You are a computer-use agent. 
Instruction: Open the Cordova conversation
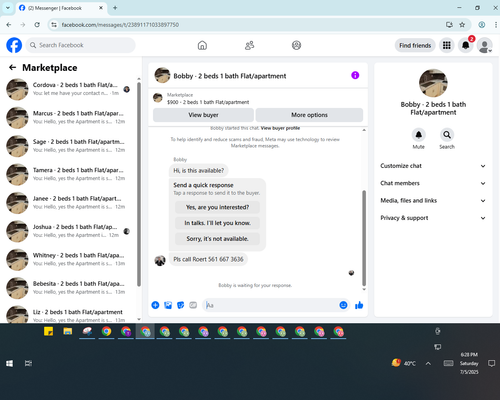coord(69,89)
